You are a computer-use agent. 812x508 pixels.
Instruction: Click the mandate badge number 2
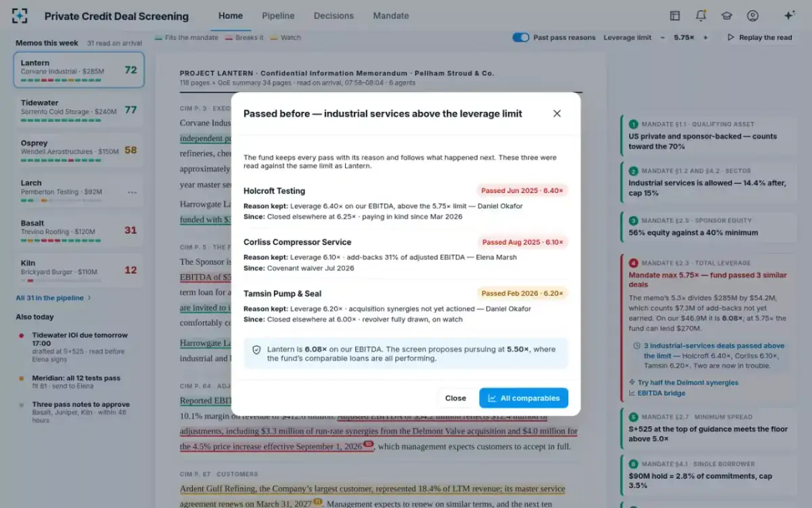tap(633, 171)
